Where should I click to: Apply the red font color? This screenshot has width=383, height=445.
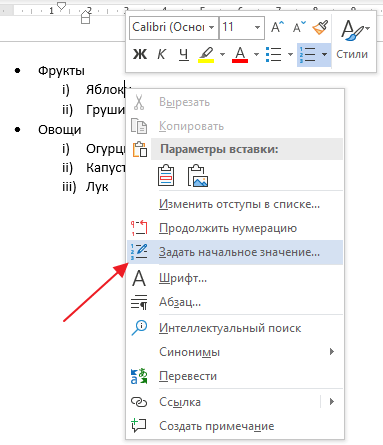tap(240, 54)
